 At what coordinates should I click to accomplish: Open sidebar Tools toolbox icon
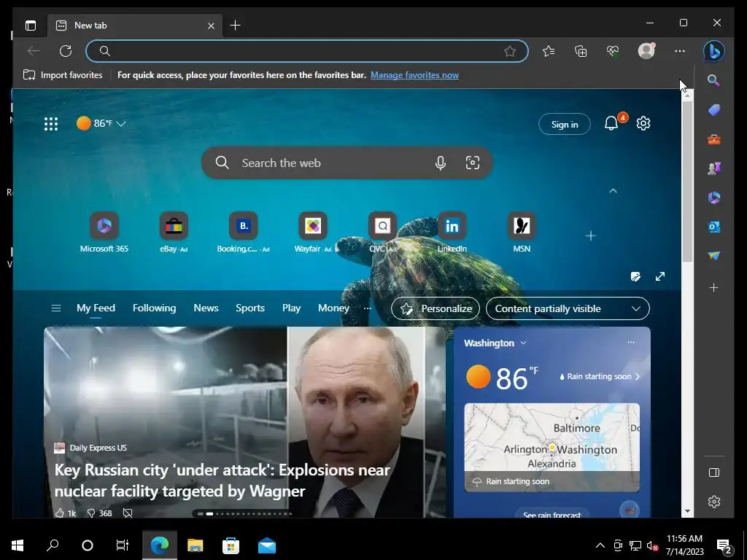pos(713,139)
